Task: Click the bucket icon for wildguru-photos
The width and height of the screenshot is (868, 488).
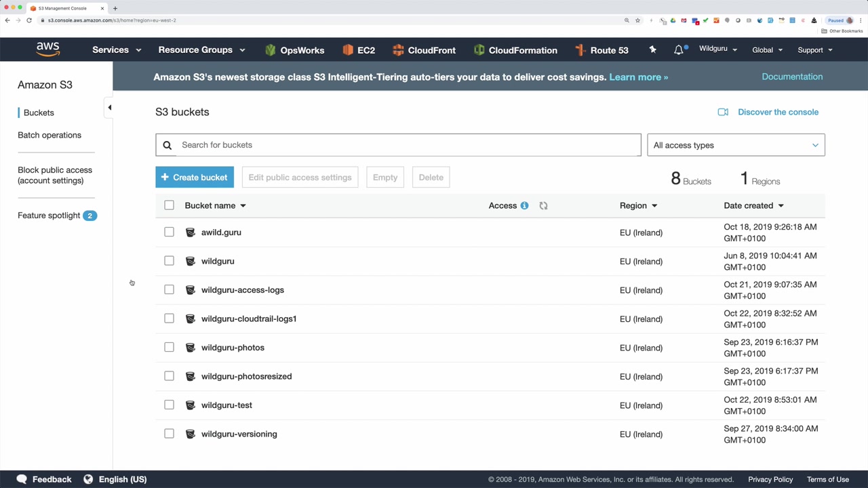Action: coord(191,348)
